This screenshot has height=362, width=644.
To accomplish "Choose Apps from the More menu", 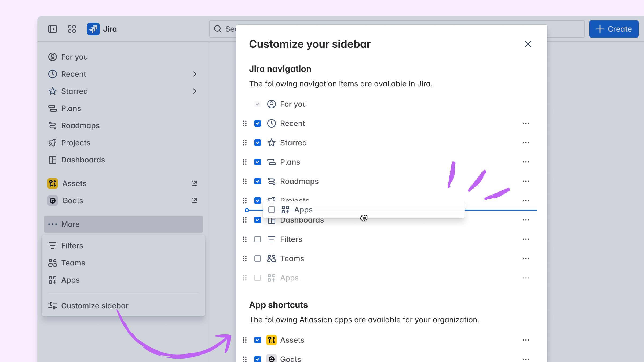I will click(x=70, y=280).
